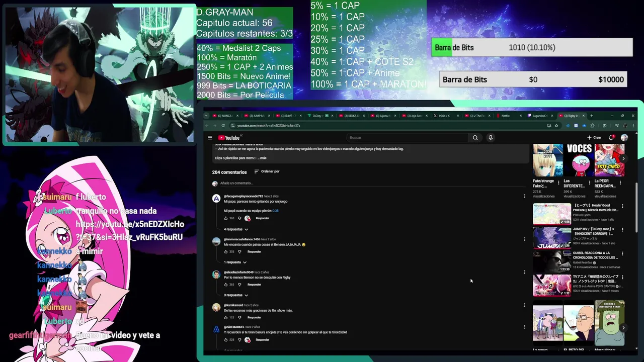
Task: Reply to @kamikamaid with Responder
Action: [x=254, y=317]
